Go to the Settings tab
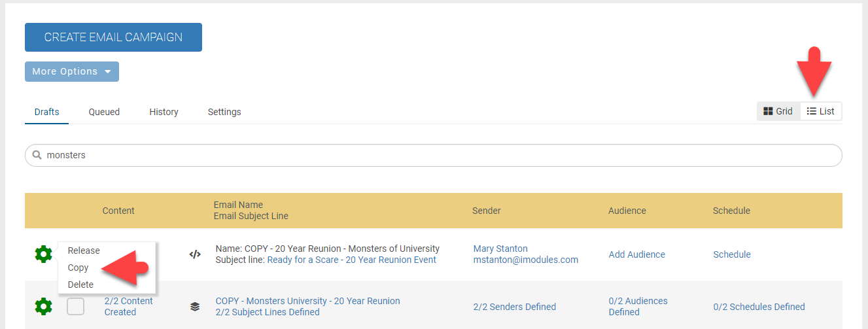Image resolution: width=868 pixels, height=329 pixels. tap(224, 112)
